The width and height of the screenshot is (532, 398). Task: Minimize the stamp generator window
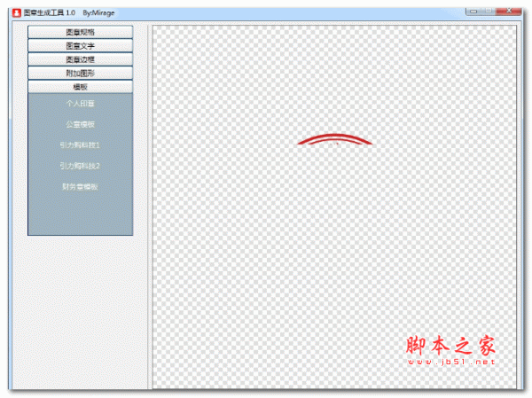coord(474,12)
